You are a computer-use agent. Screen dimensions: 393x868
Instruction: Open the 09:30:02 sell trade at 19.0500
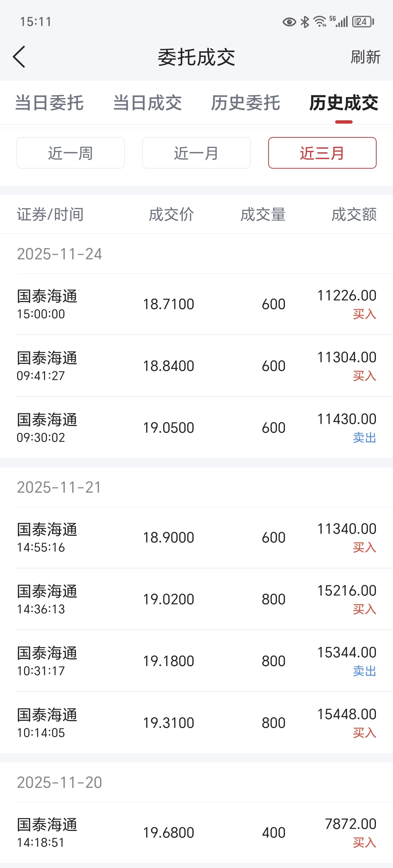(x=196, y=428)
